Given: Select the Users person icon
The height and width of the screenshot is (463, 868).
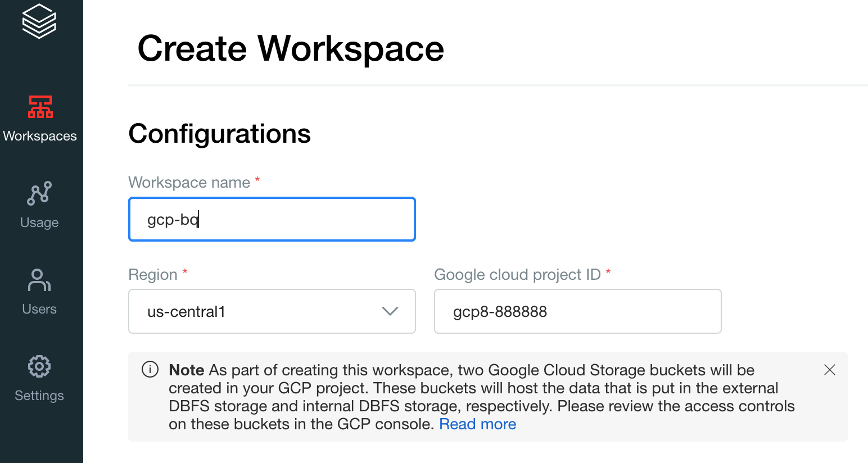Looking at the screenshot, I should (39, 280).
